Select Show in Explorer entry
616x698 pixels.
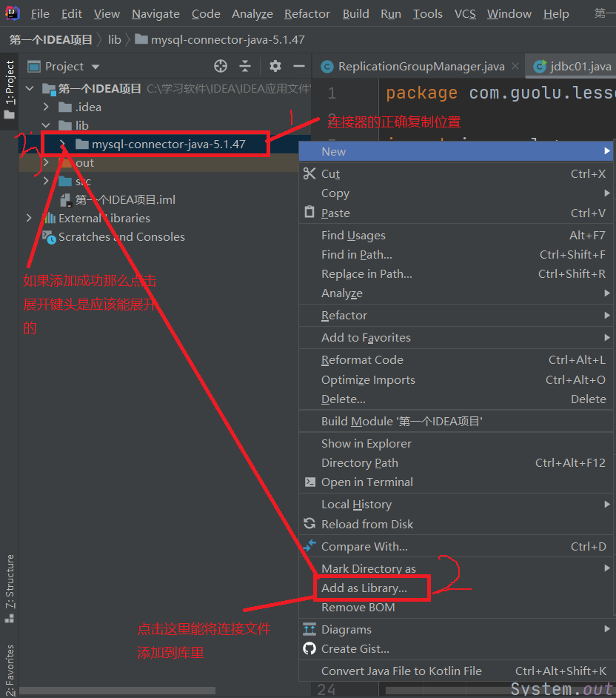pyautogui.click(x=456, y=443)
